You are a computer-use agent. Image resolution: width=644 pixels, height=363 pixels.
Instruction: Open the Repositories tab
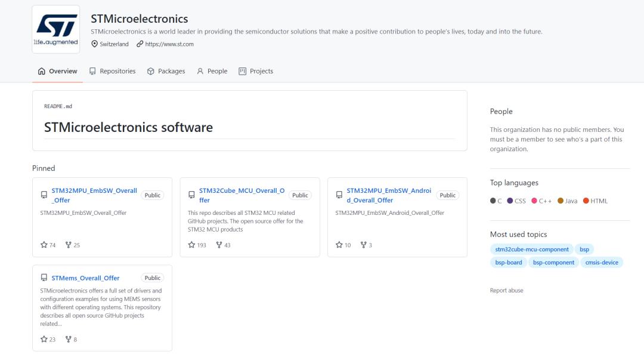[x=112, y=71]
